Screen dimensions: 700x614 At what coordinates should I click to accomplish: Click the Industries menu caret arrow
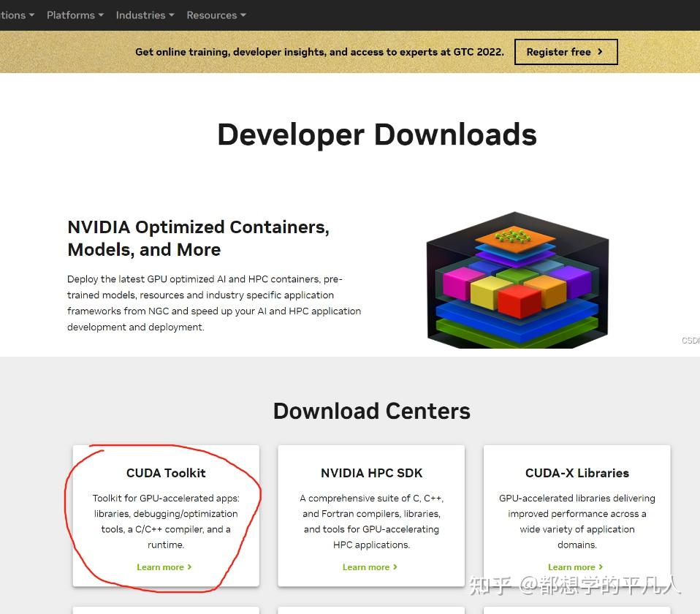tap(172, 15)
